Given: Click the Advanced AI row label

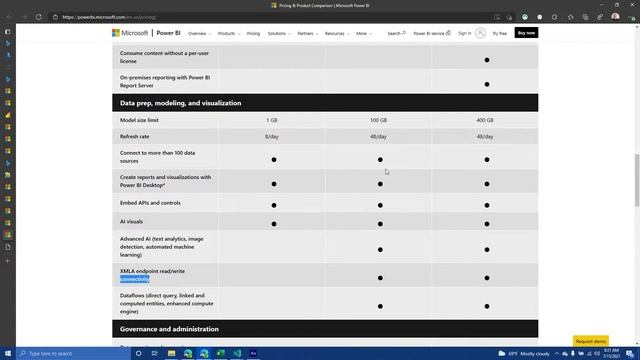Looking at the screenshot, I should [162, 247].
